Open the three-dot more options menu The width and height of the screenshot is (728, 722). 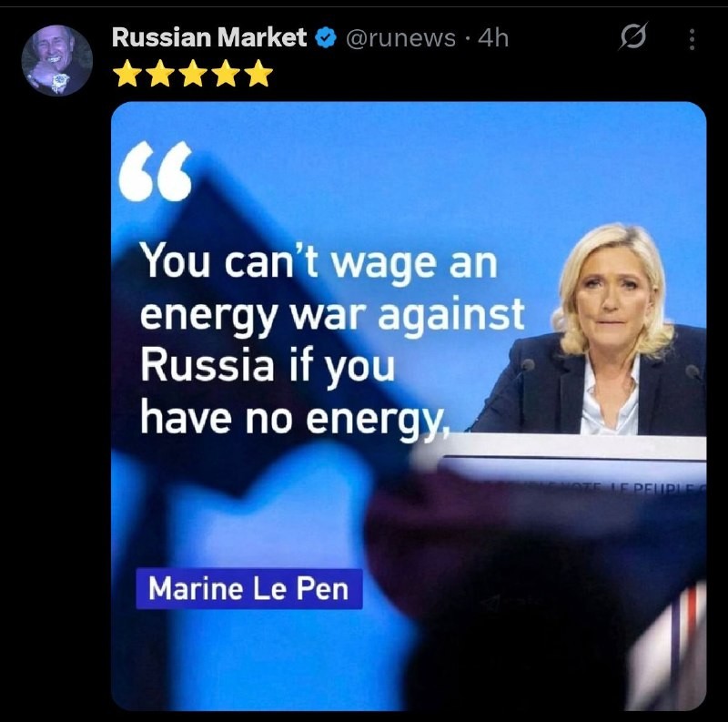coord(692,39)
